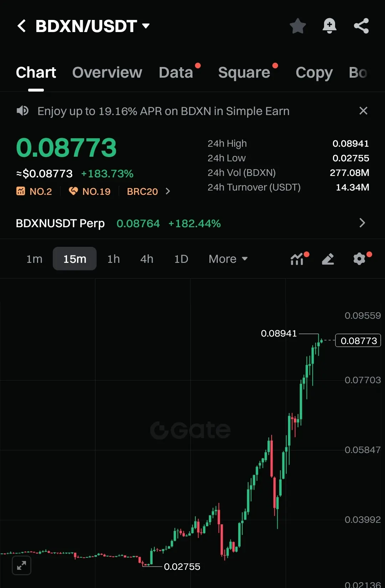Tap the 0.07703 price axis label

pos(363,380)
